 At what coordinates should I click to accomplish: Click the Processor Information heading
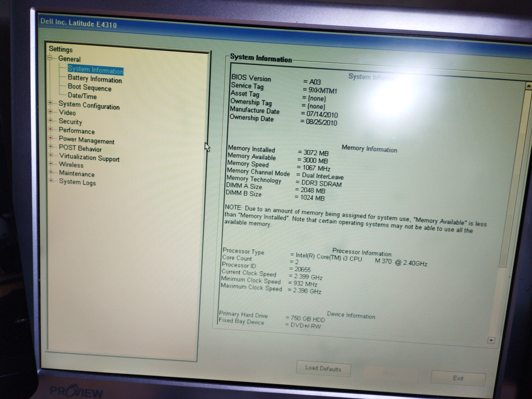[x=362, y=252]
